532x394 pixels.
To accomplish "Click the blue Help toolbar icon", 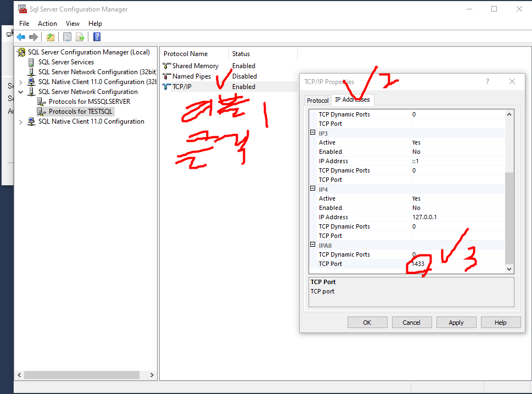I will 97,37.
